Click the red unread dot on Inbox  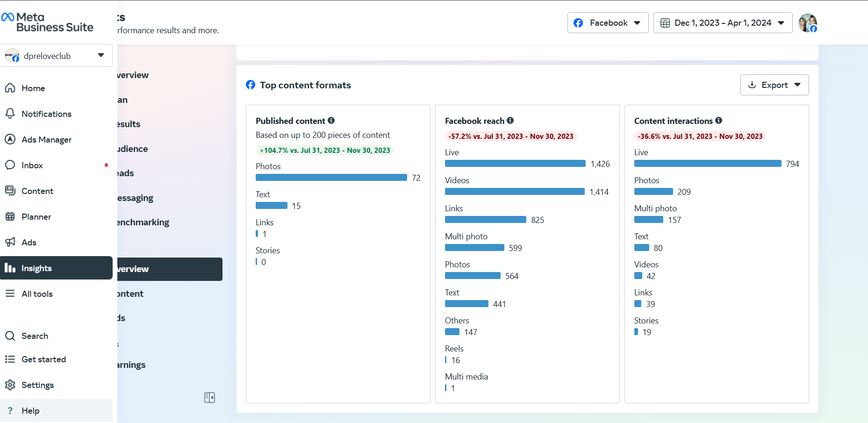(106, 165)
